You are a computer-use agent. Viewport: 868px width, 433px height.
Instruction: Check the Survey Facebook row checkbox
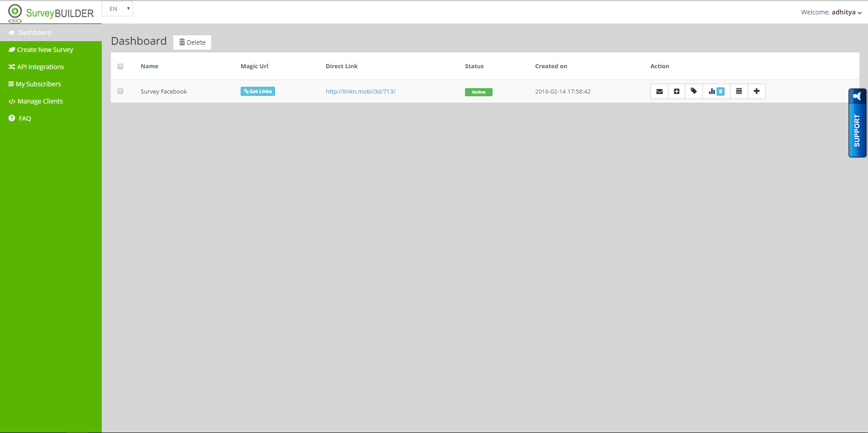click(120, 91)
